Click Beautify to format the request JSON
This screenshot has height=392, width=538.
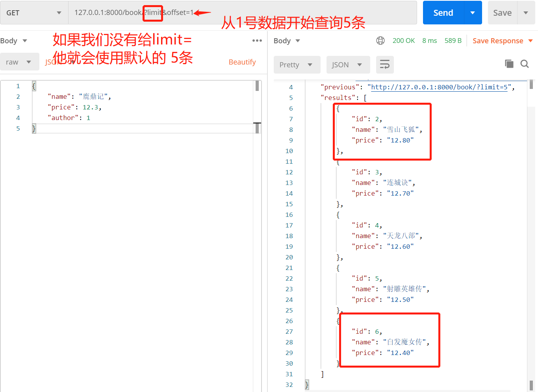click(242, 62)
